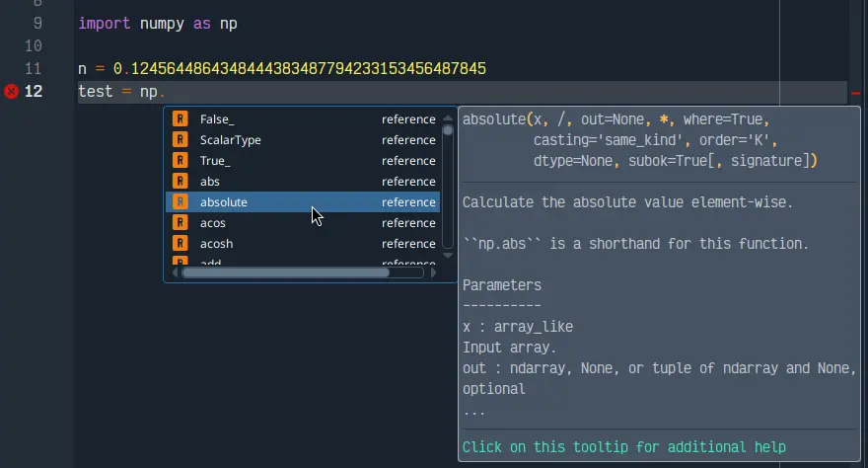
Task: Pick the acosh completion entry
Action: (x=303, y=244)
